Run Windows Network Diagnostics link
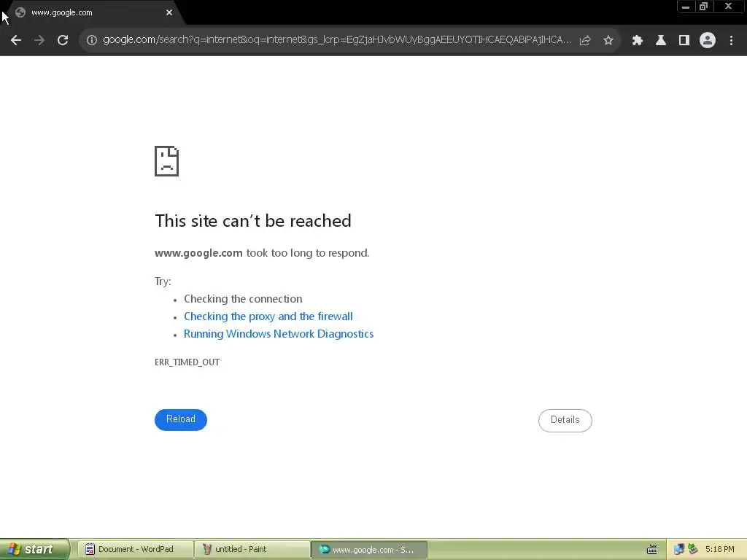 click(279, 334)
